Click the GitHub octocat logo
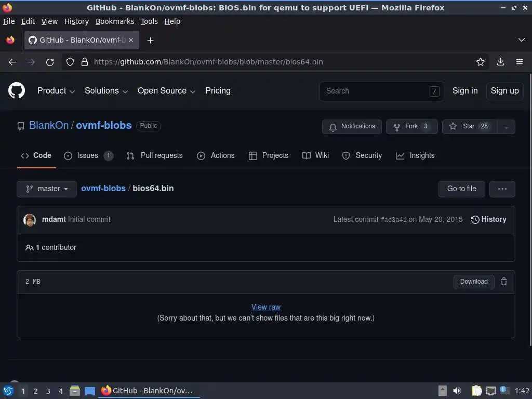 click(x=17, y=90)
